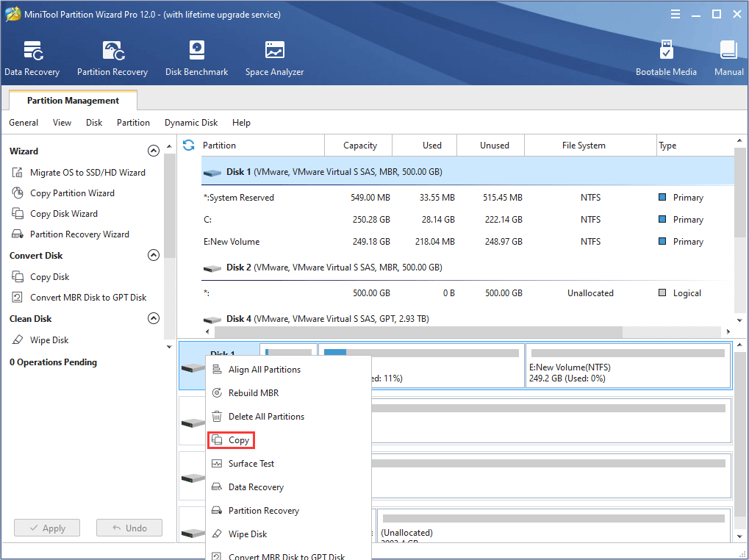Launch Migrate OS to SSD/HD Wizard
Viewport: 749px width, 560px height.
87,173
